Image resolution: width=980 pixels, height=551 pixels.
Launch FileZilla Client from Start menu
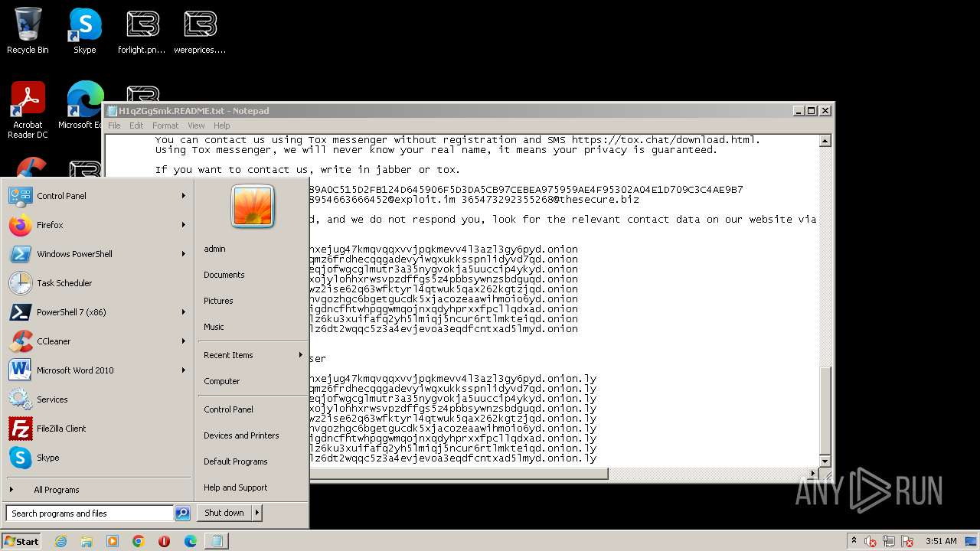tap(98, 429)
